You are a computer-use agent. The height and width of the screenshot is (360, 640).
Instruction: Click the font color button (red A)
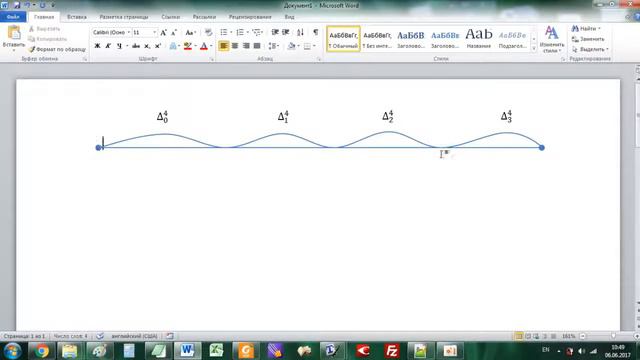(204, 46)
